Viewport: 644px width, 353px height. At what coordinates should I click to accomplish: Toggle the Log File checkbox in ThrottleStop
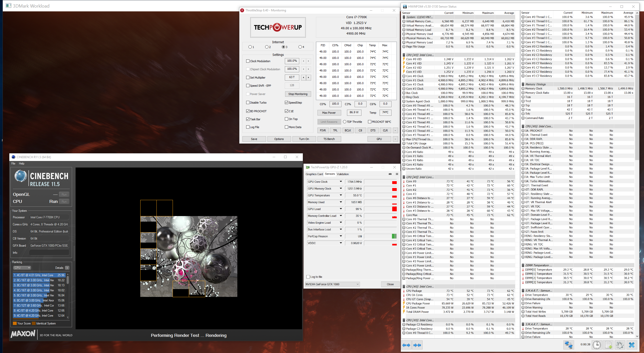[248, 127]
